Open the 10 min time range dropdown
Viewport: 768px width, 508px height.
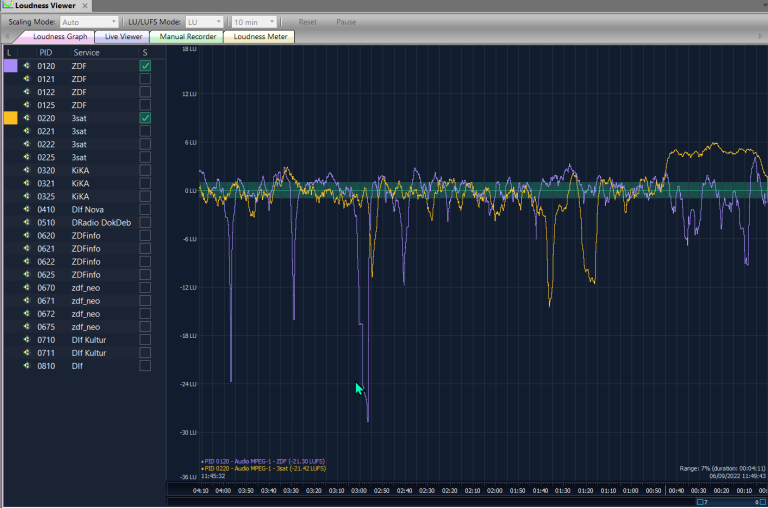coord(254,22)
